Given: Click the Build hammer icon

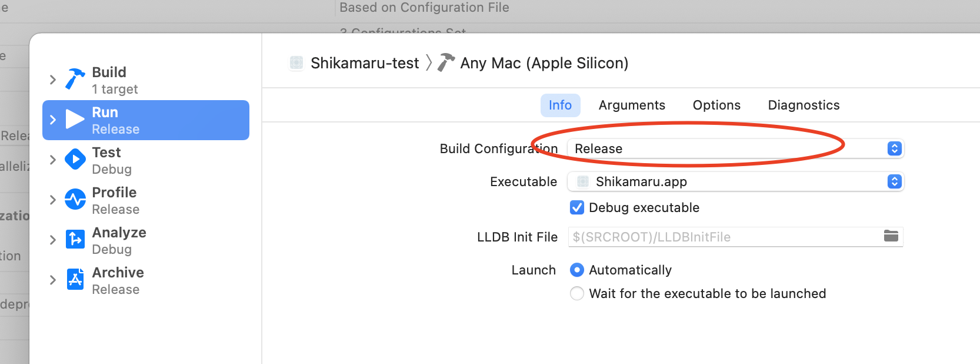Looking at the screenshot, I should point(75,80).
